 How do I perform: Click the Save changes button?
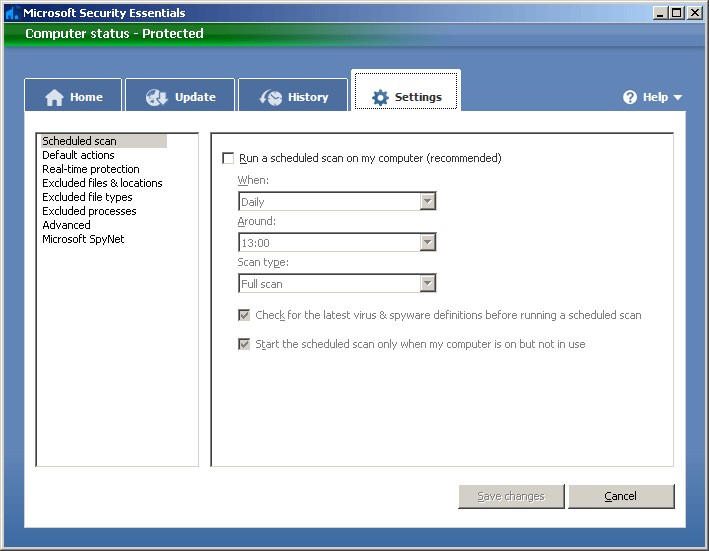511,496
